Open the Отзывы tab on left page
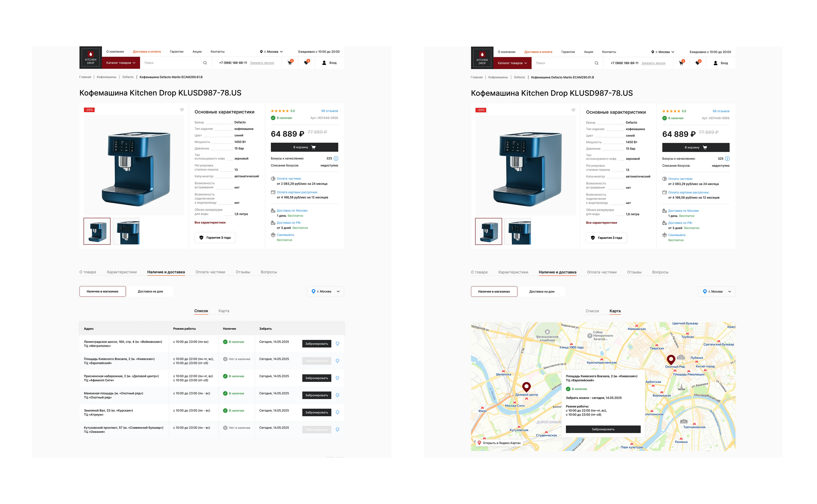Image resolution: width=817 pixels, height=504 pixels. [x=243, y=272]
